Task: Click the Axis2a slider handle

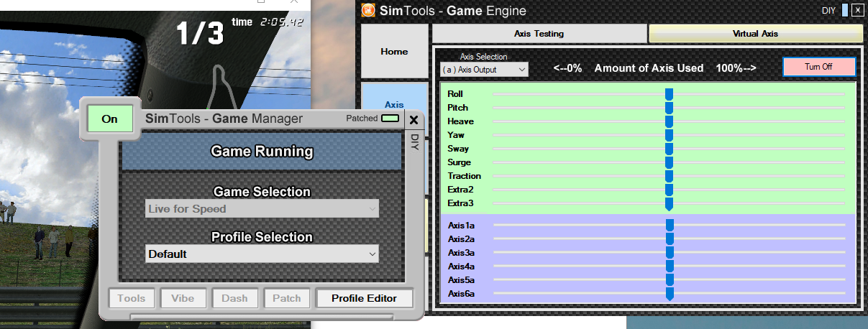Action: [670, 239]
